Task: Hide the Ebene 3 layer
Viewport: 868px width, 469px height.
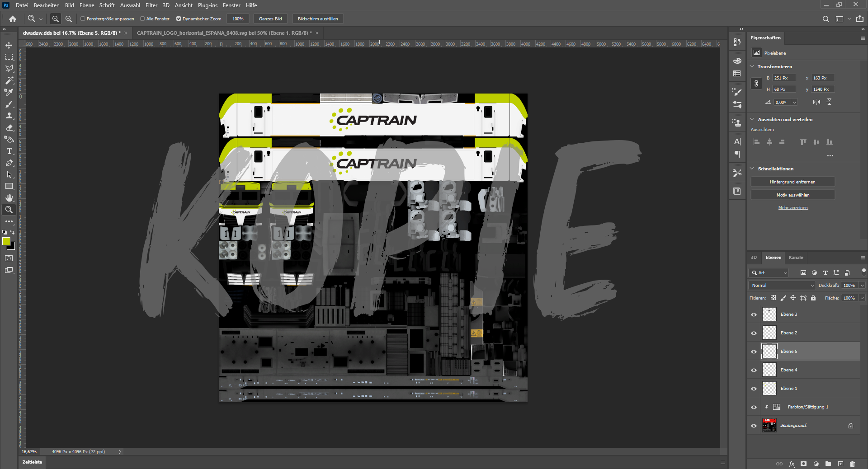Action: pos(754,315)
